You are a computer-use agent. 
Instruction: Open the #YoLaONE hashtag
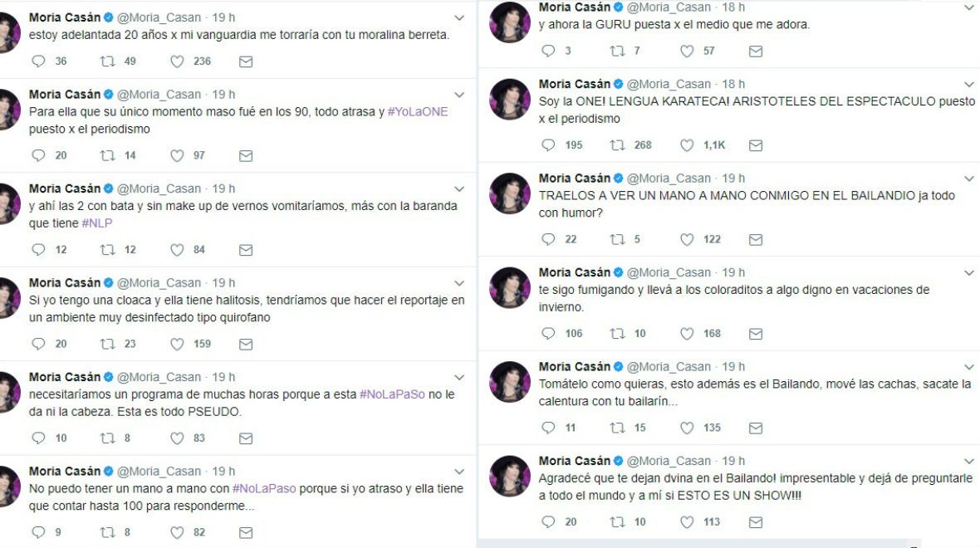tap(418, 112)
